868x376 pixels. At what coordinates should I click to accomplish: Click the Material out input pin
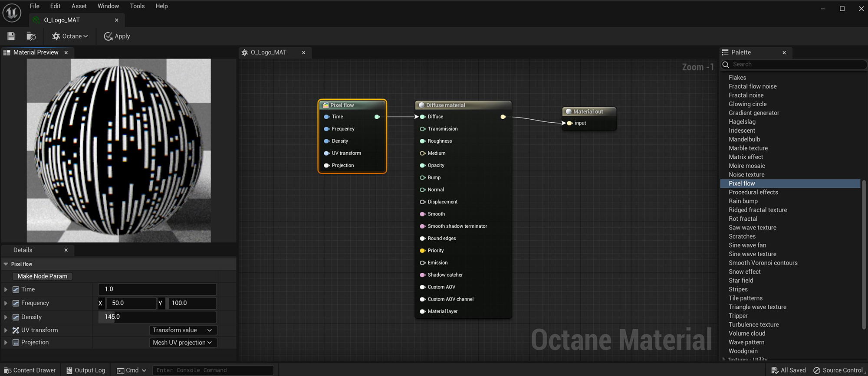(570, 123)
